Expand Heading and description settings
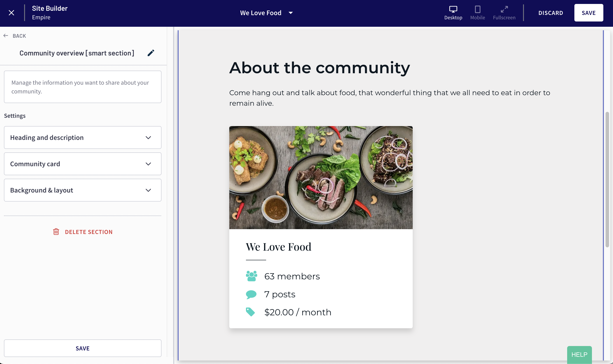This screenshot has width=613, height=364. [83, 137]
